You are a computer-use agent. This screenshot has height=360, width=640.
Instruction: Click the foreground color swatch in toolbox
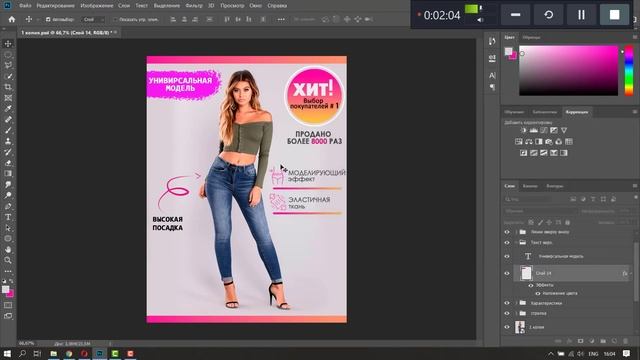[5, 289]
